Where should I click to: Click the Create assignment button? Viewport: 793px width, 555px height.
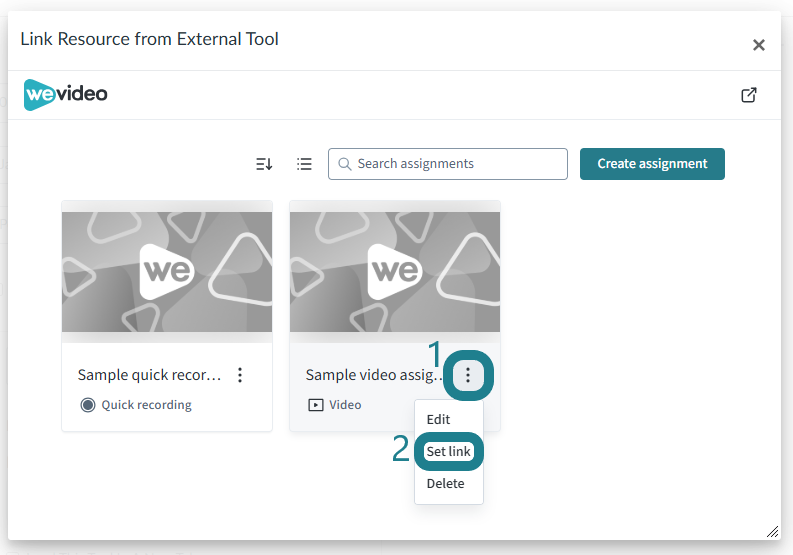(x=652, y=164)
